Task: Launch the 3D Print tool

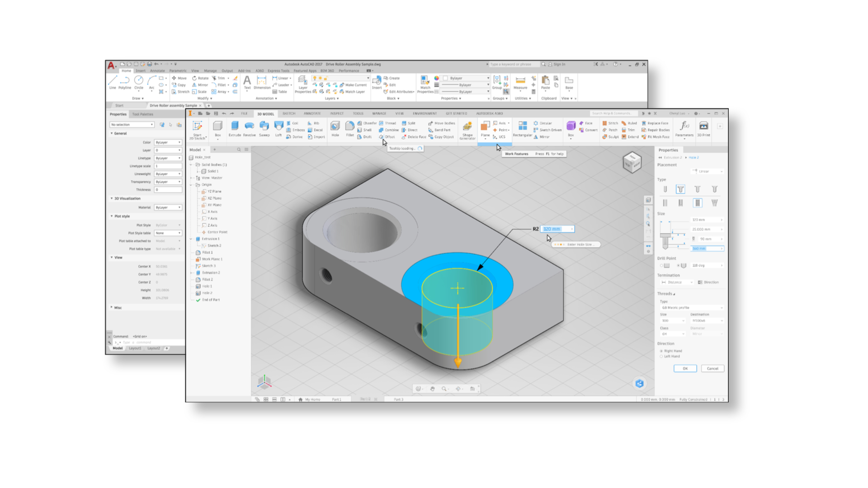Action: click(x=703, y=129)
